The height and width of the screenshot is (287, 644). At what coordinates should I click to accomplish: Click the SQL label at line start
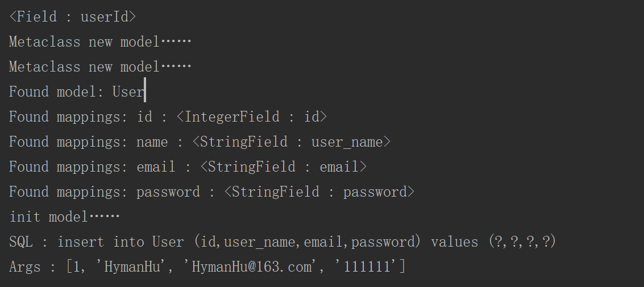(21, 242)
